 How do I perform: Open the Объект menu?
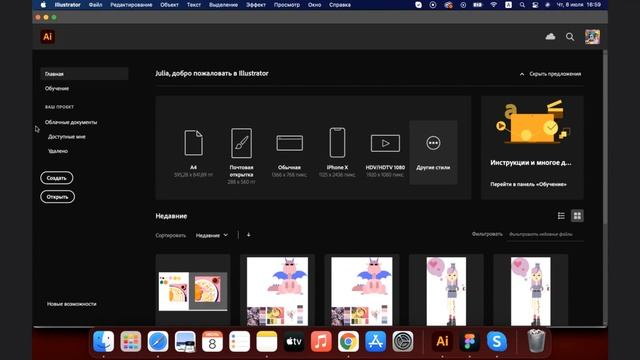(169, 5)
